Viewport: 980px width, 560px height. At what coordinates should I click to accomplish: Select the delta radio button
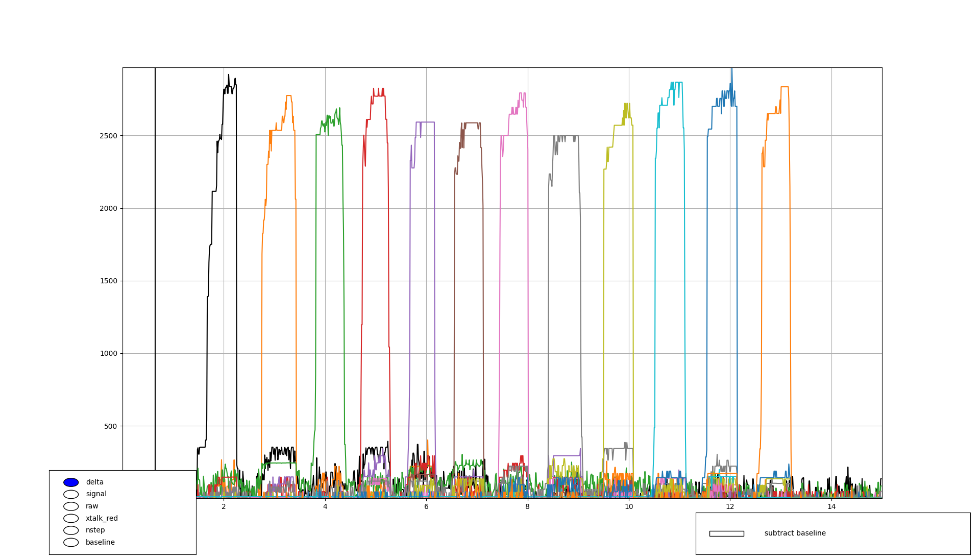coord(71,482)
